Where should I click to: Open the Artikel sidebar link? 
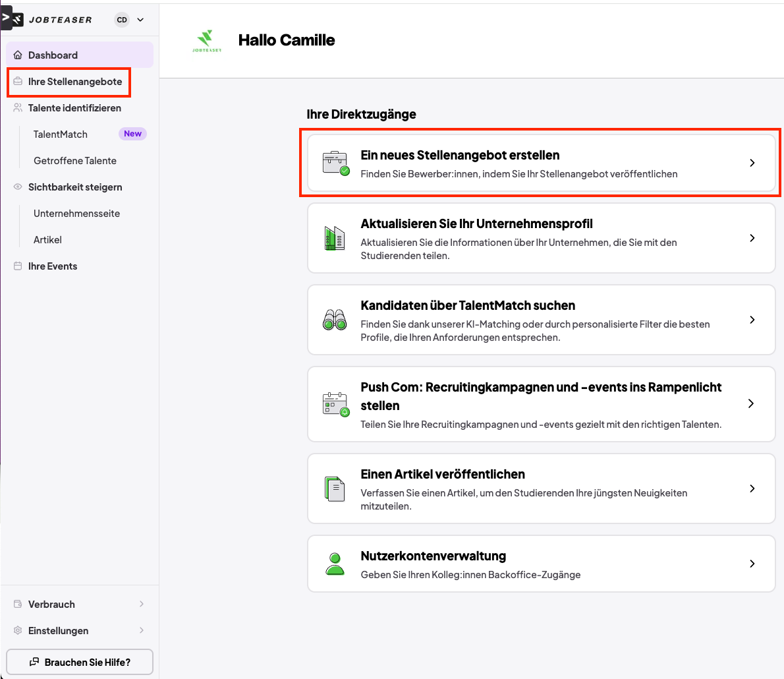pyautogui.click(x=47, y=240)
